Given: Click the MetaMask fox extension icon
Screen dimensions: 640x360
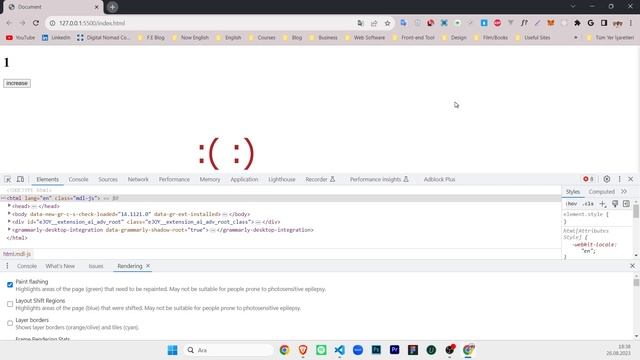Looking at the screenshot, I should pos(551,23).
